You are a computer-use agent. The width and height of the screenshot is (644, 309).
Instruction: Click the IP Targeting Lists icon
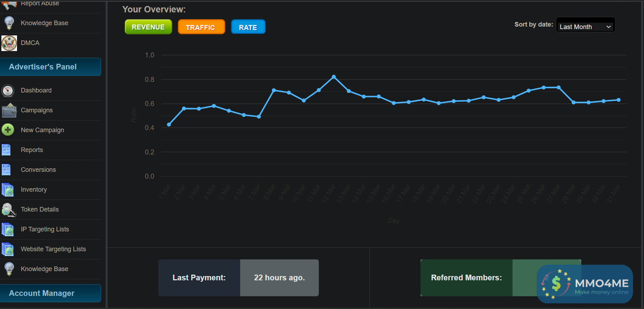[7, 229]
